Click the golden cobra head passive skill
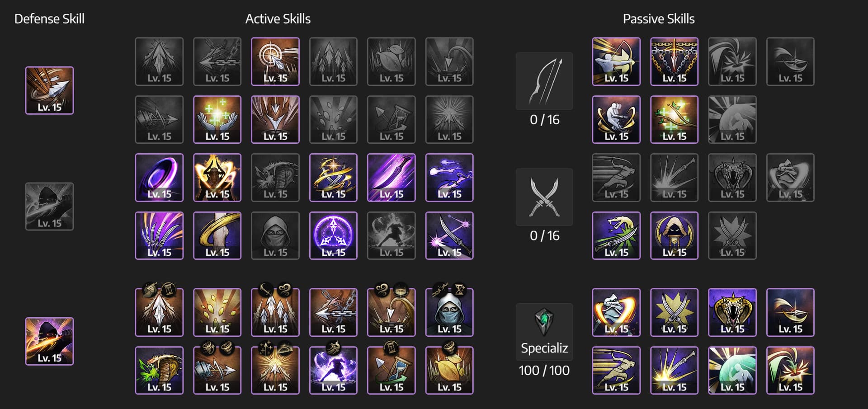Viewport: 868px width, 409px height. [732, 312]
